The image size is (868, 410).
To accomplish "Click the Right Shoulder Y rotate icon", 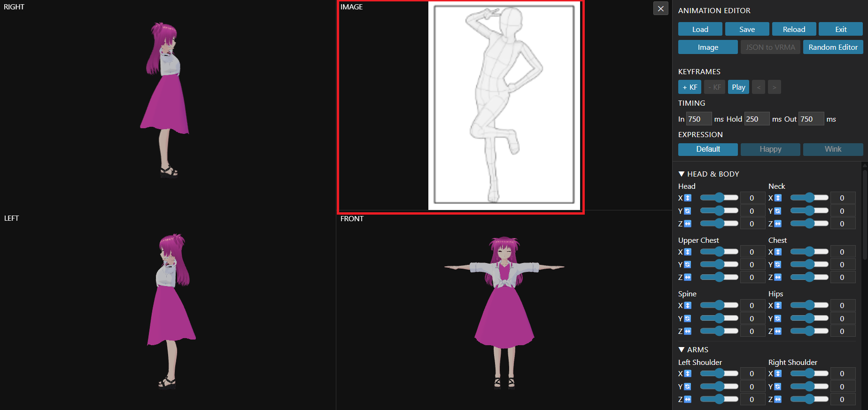I will coord(778,387).
